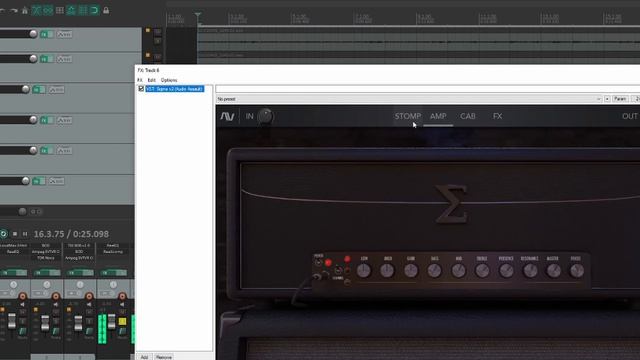Switch to the STOMP tab
The height and width of the screenshot is (360, 640).
coord(408,116)
